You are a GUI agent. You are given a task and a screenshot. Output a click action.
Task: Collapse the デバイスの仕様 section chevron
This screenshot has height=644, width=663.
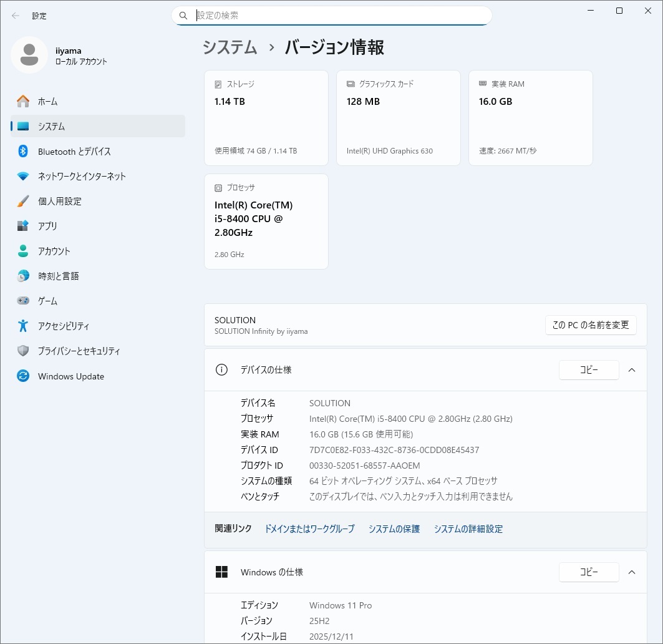pos(632,369)
